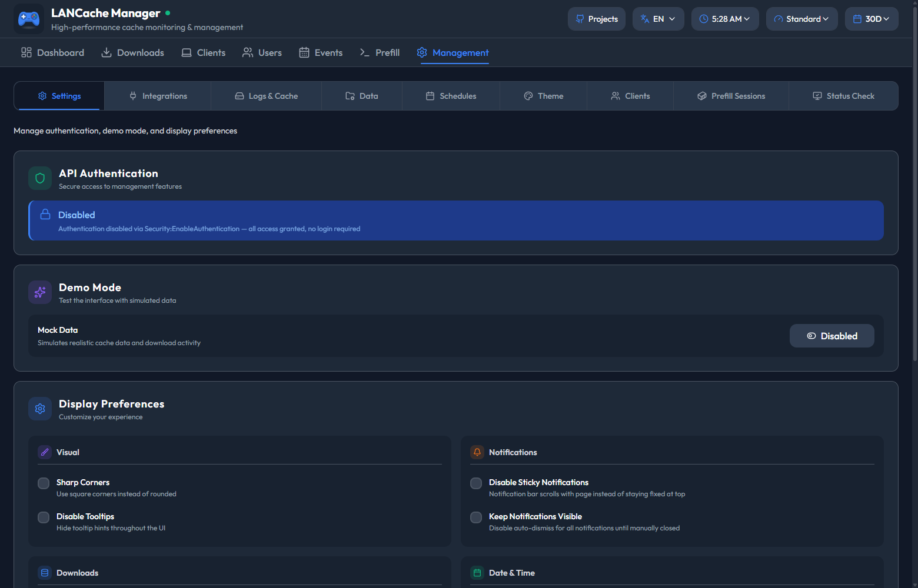
Task: Open the Prefill Sessions tab
Action: 731,96
